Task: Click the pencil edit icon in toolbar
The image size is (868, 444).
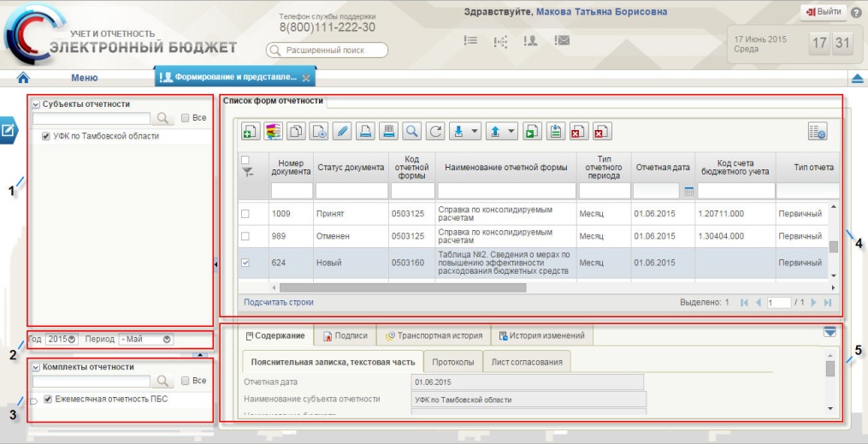Action: 342,131
